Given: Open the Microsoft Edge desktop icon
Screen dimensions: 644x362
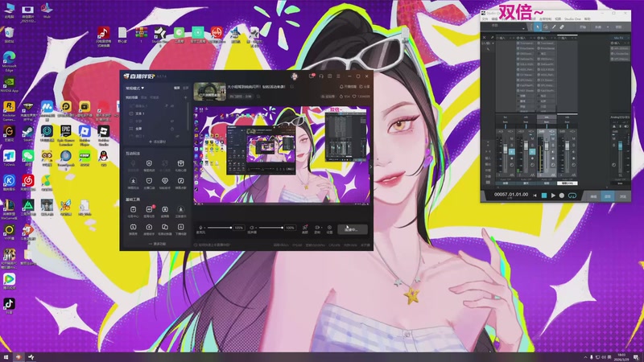Looking at the screenshot, I should click(x=9, y=62).
